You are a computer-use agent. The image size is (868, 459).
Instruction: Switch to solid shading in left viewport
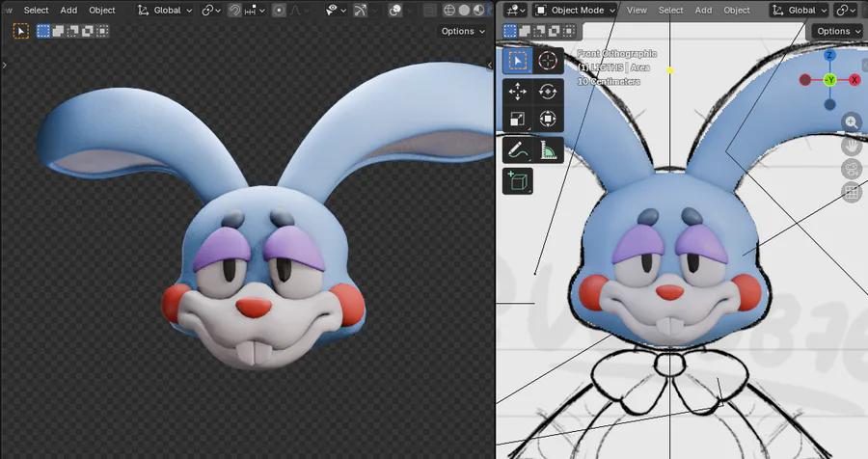pyautogui.click(x=465, y=10)
